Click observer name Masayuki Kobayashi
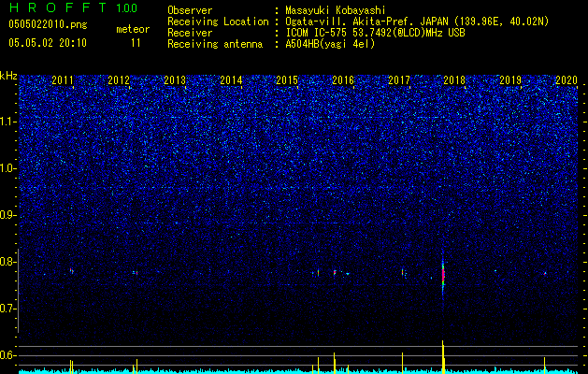This screenshot has height=374, width=588. (x=336, y=10)
